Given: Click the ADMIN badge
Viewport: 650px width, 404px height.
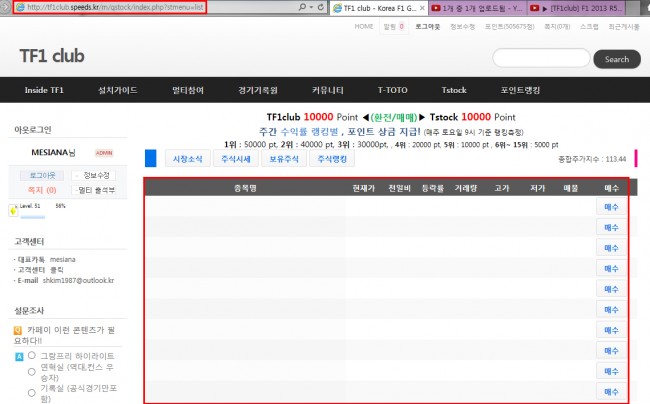Looking at the screenshot, I should pos(104,153).
